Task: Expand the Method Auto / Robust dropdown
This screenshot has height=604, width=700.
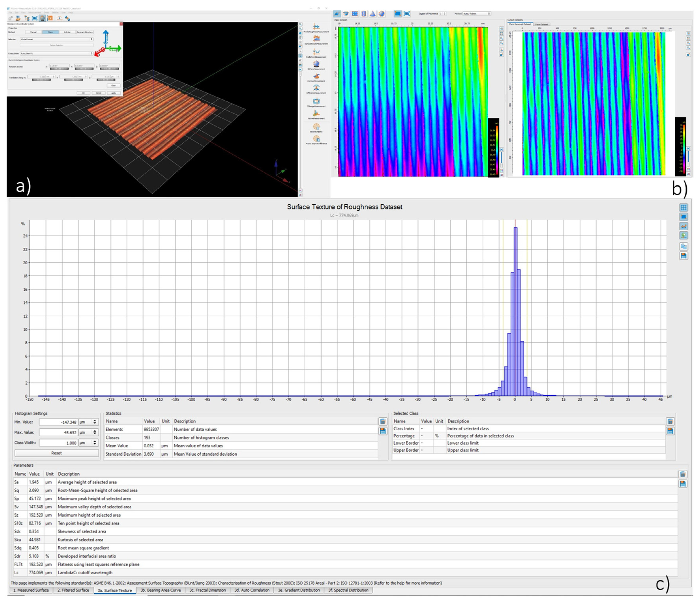Action: (477, 14)
